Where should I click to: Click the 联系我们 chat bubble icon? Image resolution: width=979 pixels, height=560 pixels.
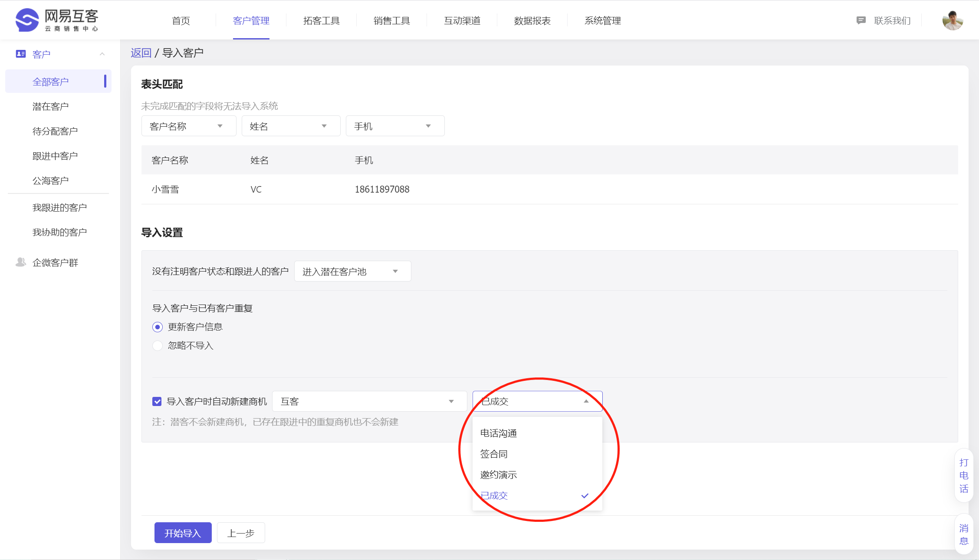pos(861,20)
